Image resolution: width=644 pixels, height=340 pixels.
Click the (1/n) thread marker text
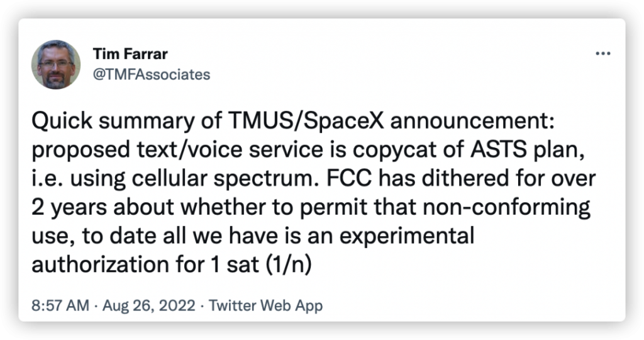tap(289, 265)
